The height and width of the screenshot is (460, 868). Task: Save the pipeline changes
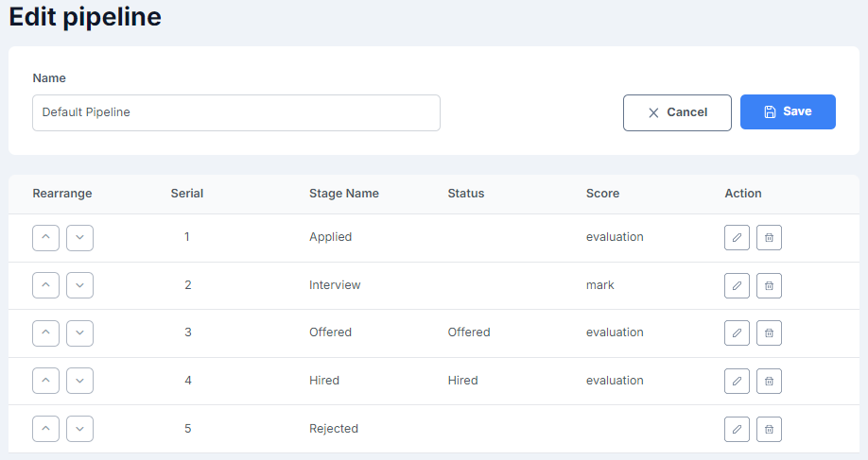(788, 111)
